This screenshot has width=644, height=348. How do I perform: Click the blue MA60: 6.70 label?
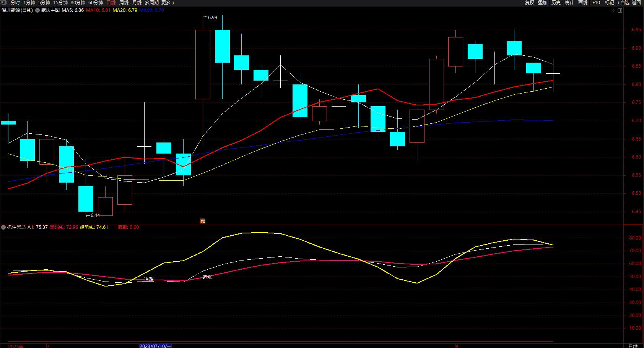(151, 10)
